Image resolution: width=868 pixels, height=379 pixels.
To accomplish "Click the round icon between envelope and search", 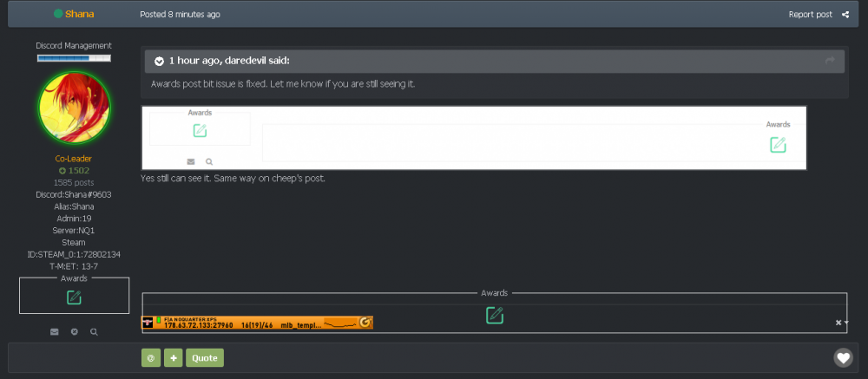I will click(x=74, y=332).
